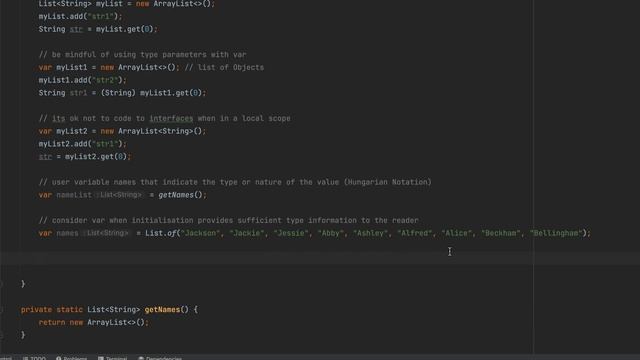The image size is (640, 360).
Task: Click the "consider var when initialisation" comment
Action: point(229,220)
